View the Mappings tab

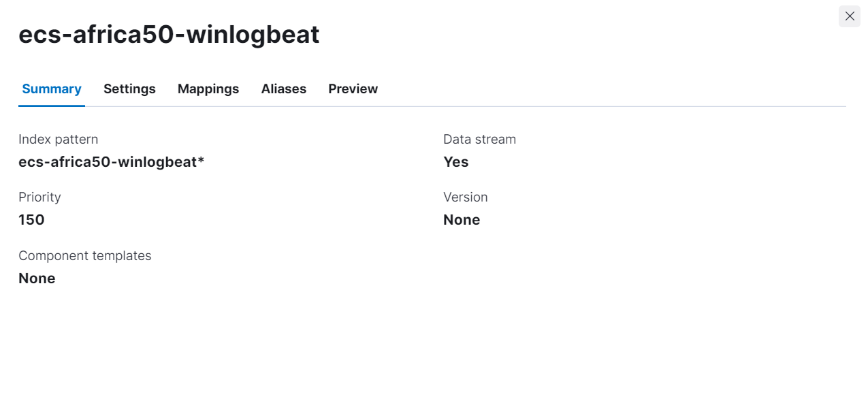(208, 89)
